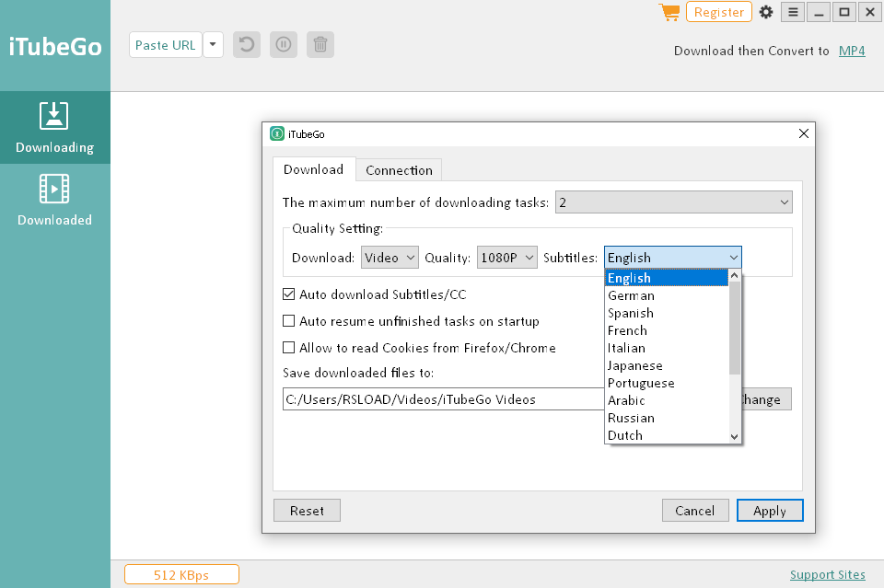The height and width of the screenshot is (588, 884).
Task: Choose Dutch from subtitles list
Action: (667, 435)
